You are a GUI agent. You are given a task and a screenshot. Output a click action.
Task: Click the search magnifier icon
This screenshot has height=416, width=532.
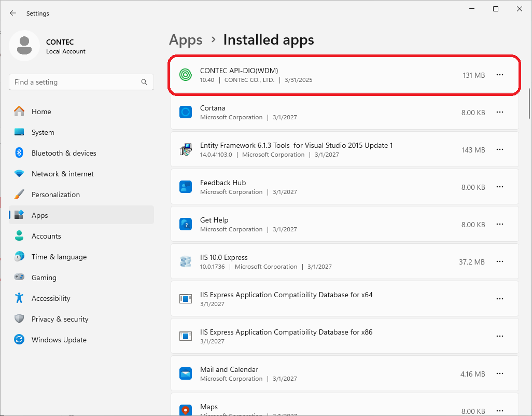pos(144,82)
